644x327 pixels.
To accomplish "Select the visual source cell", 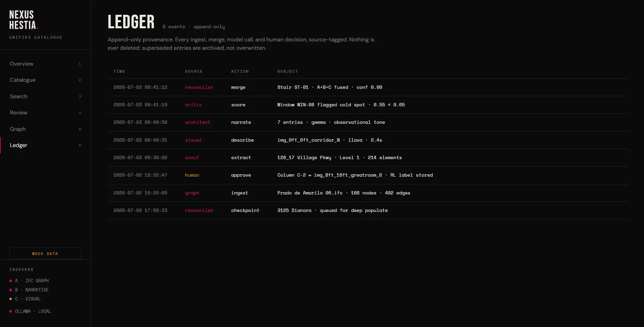I will point(193,140).
